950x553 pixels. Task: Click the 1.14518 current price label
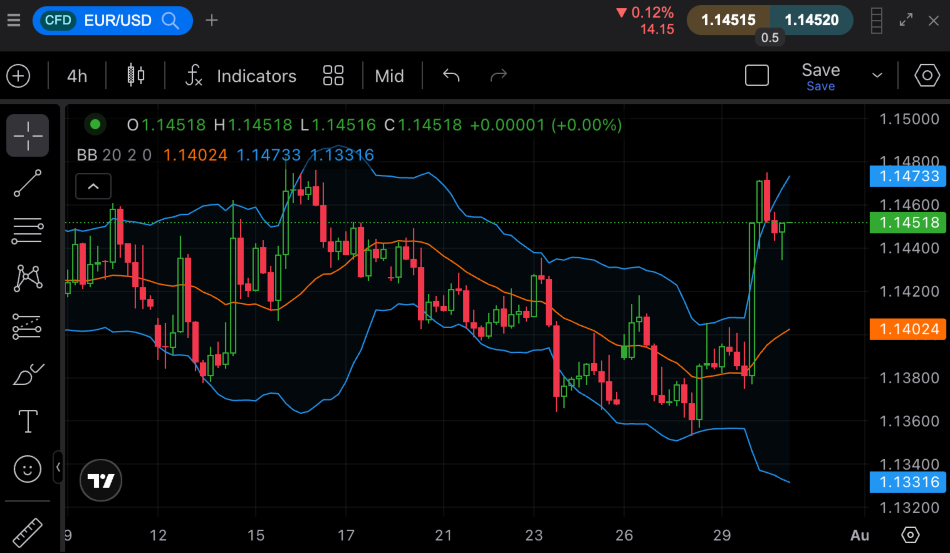(x=908, y=223)
